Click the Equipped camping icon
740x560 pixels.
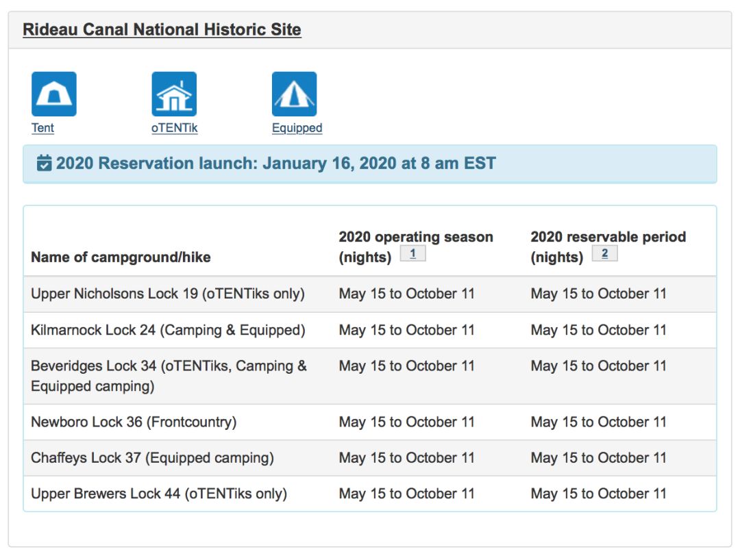click(294, 94)
